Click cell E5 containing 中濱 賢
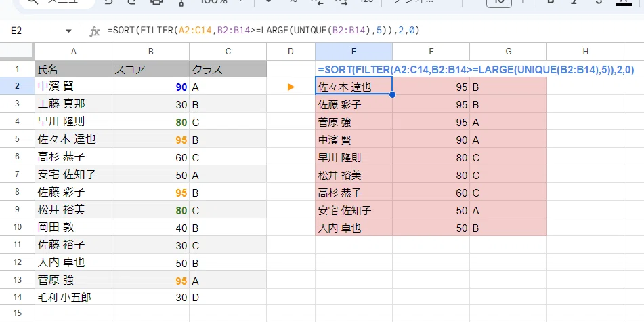 [x=353, y=140]
